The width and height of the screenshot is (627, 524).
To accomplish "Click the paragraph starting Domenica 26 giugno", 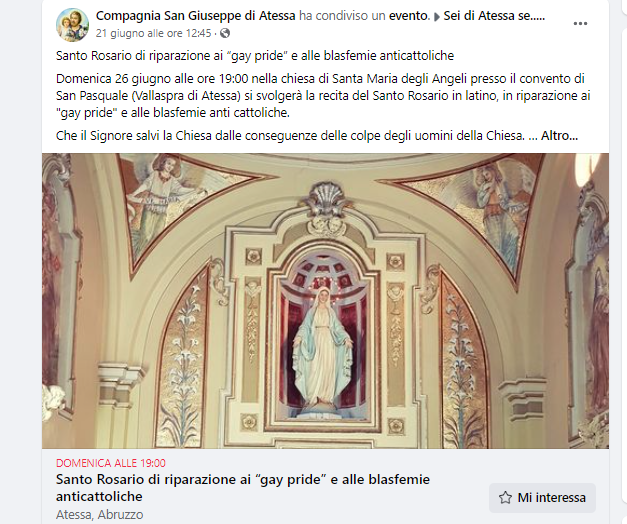I will coord(323,96).
